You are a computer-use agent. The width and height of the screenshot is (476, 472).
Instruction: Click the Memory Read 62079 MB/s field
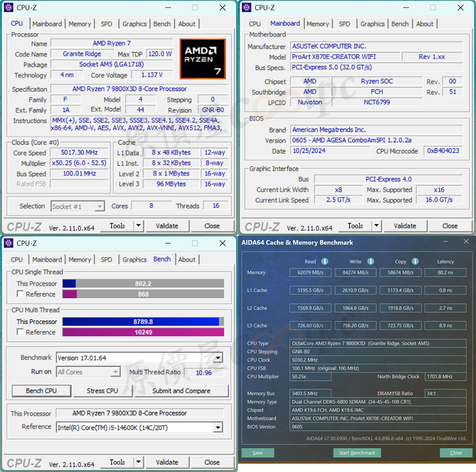point(311,272)
